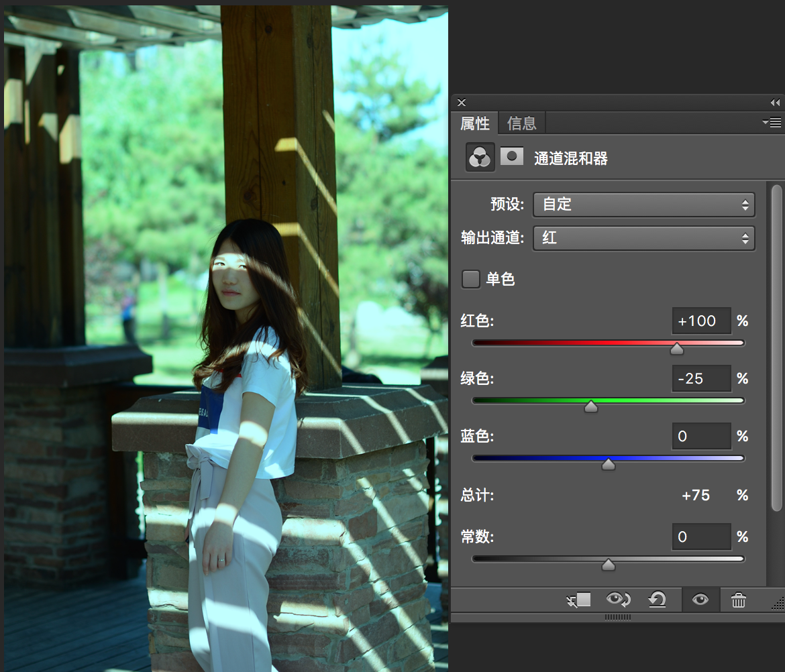Collapse the panel using the double arrows

(x=775, y=103)
